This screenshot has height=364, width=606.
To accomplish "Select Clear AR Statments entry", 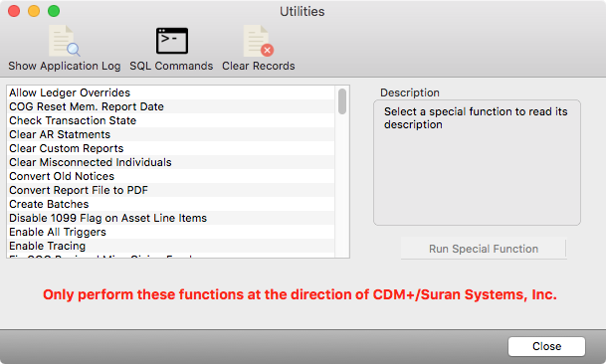I will coord(170,134).
